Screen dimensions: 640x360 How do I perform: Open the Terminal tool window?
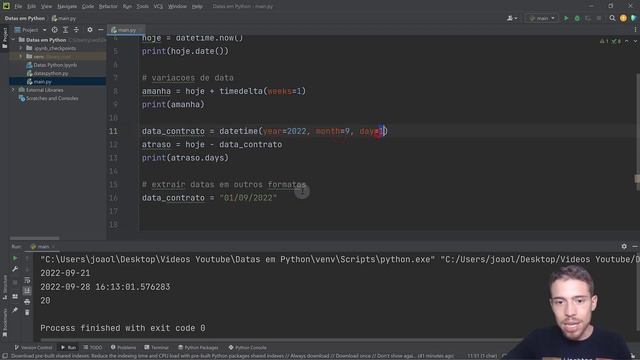tap(157, 348)
